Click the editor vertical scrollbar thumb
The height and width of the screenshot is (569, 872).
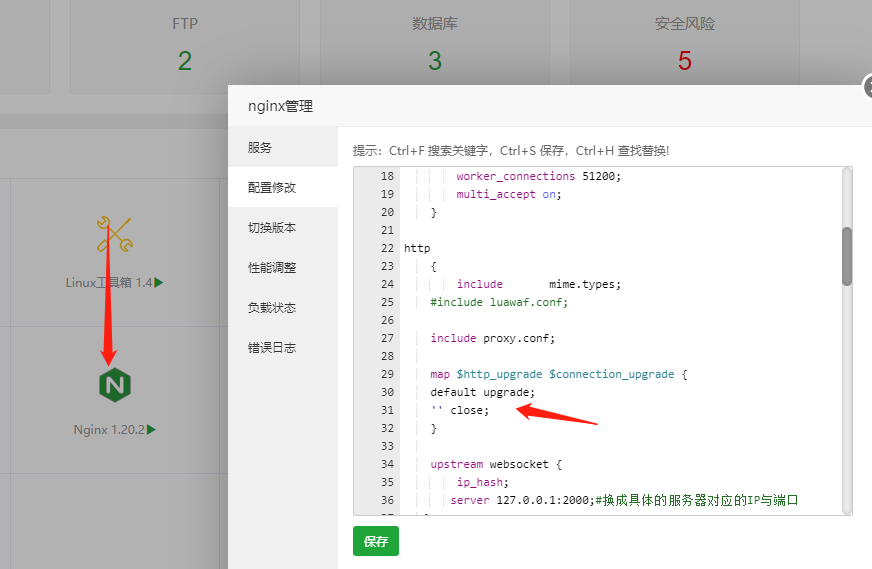(847, 256)
